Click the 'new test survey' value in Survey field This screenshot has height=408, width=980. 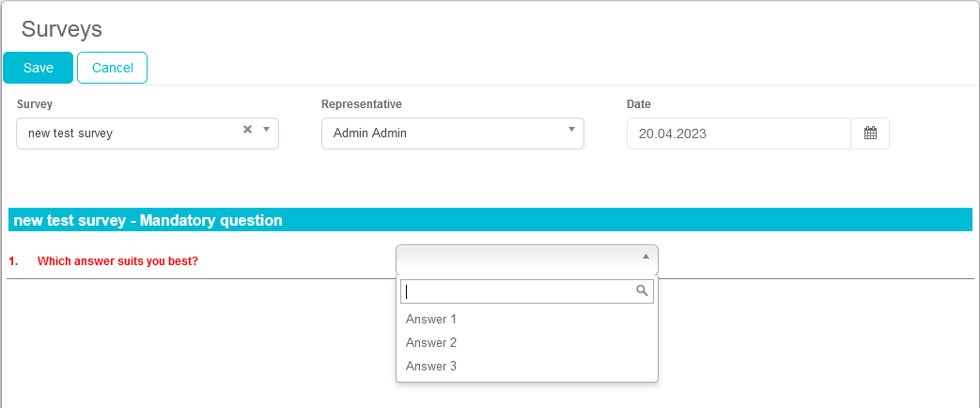(70, 133)
